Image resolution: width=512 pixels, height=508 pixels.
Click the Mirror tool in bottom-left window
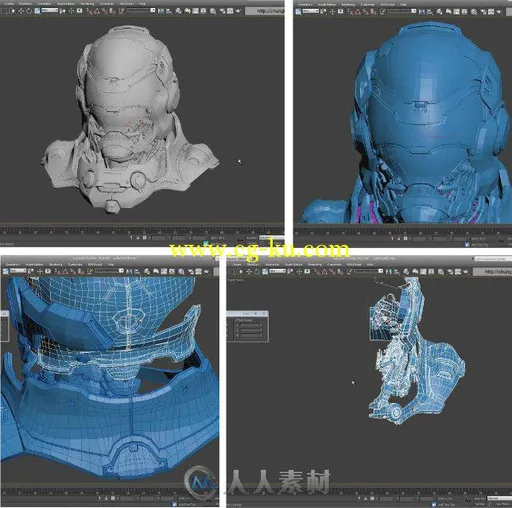pos(129,271)
